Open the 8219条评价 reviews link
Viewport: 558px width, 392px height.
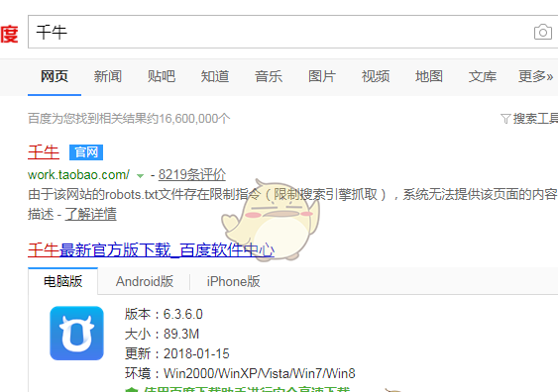pos(192,175)
